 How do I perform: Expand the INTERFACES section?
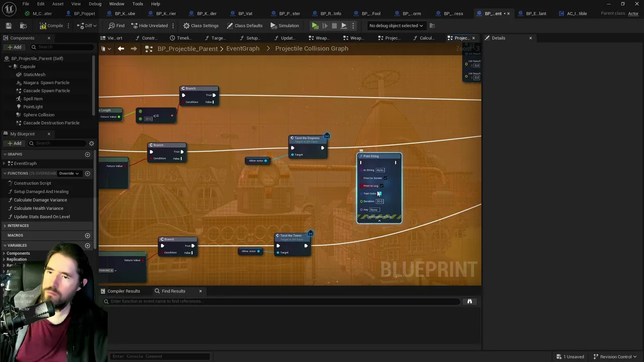click(5, 226)
